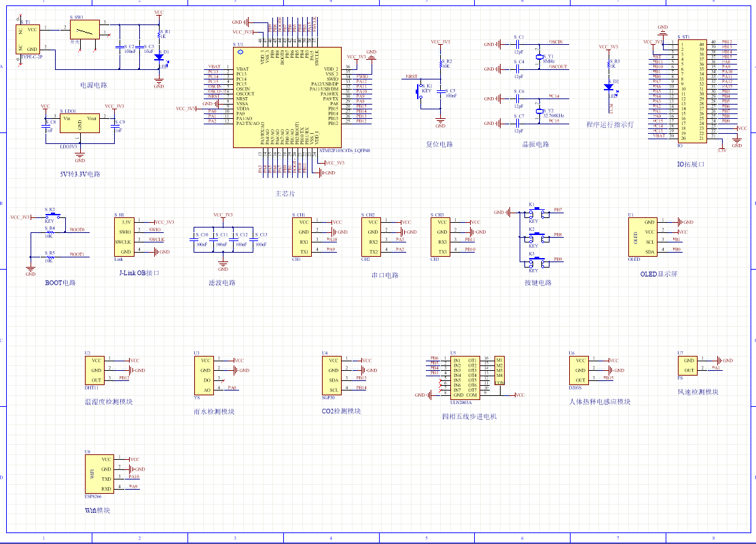Click the TYPE-C-2P connector S_T1
This screenshot has height=544, width=756.
28,39
